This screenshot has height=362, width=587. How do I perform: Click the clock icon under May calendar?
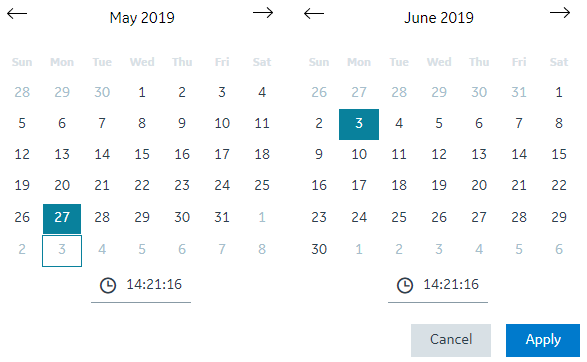point(108,286)
